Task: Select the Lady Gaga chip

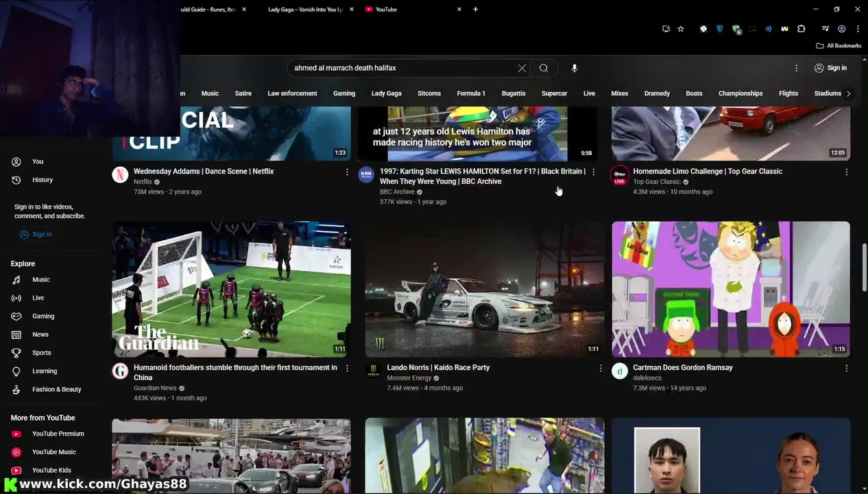Action: tap(386, 93)
